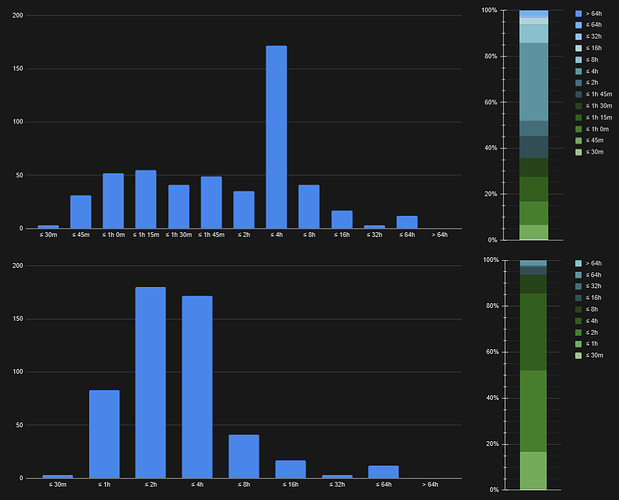The image size is (619, 500).
Task: Click the dark green ≤ 4h segment of lower stacked bar
Action: tap(533, 332)
